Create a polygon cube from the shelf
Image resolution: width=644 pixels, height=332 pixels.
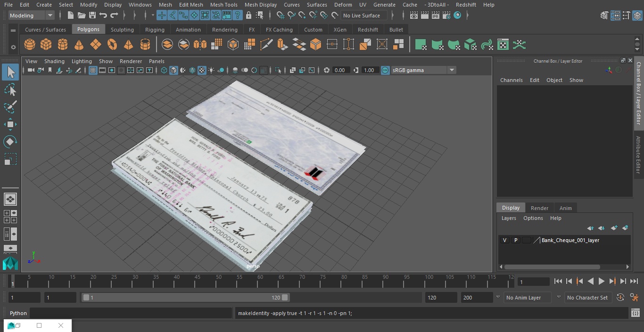(x=46, y=45)
